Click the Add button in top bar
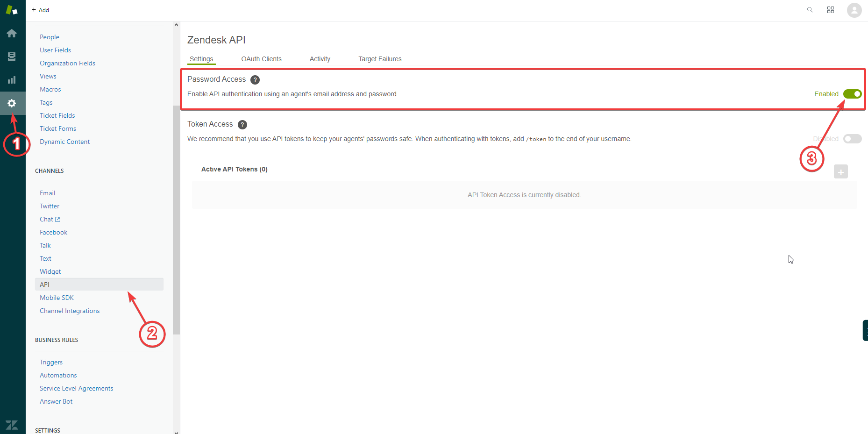Viewport: 868px width, 434px height. click(40, 10)
